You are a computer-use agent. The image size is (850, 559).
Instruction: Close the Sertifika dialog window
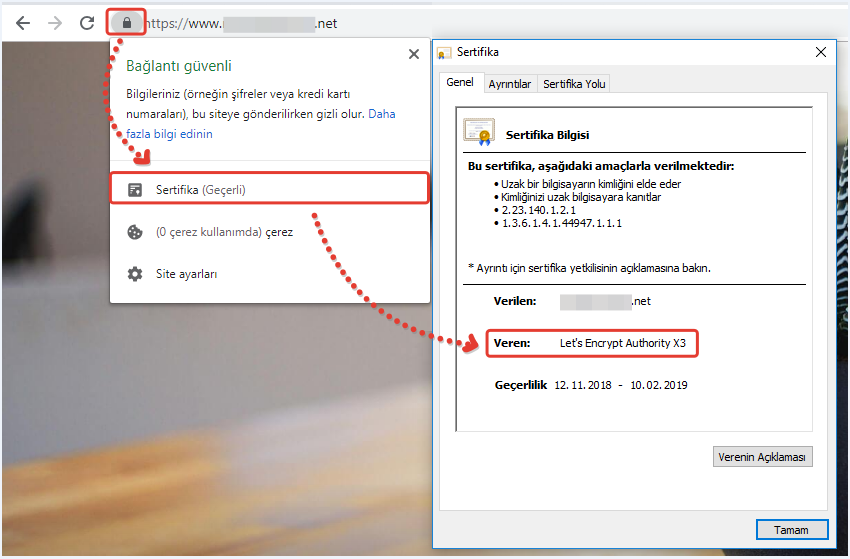point(821,52)
